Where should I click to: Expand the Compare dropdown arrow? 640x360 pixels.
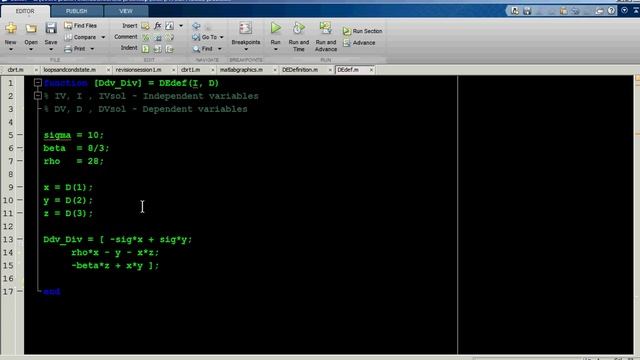tap(103, 37)
